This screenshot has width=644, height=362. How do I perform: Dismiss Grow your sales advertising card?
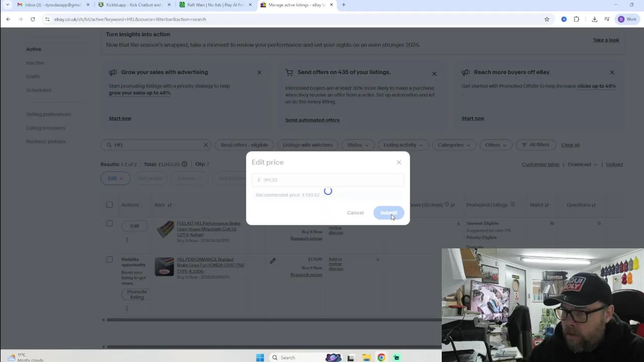coord(259,72)
